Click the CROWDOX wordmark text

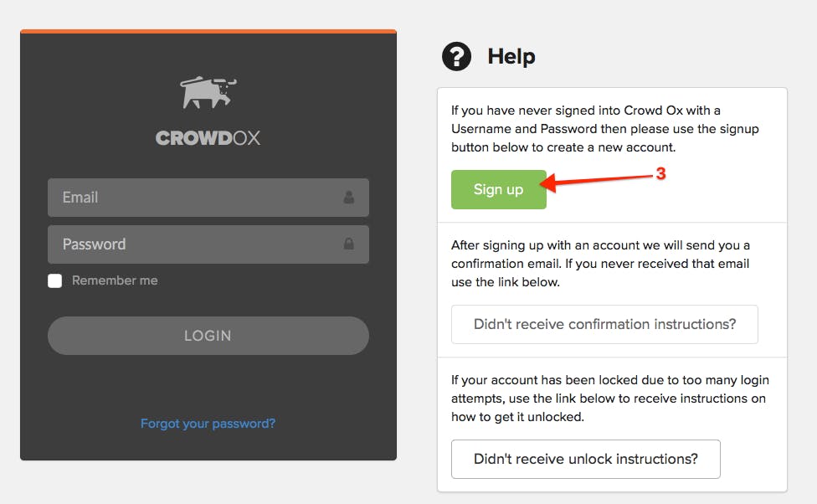208,138
